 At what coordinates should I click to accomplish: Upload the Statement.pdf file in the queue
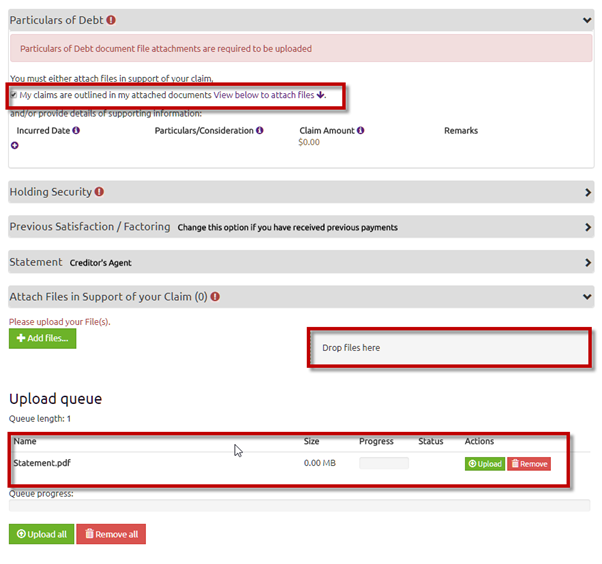[484, 464]
